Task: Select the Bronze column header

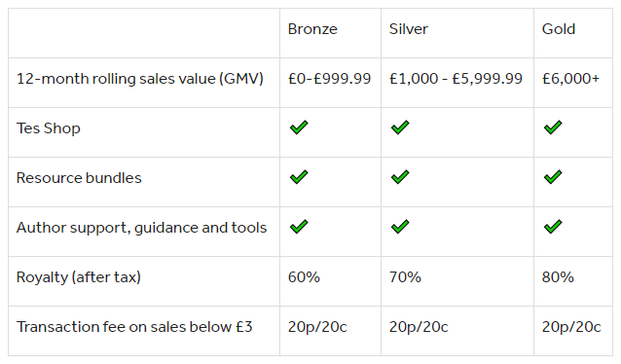Action: coord(312,29)
